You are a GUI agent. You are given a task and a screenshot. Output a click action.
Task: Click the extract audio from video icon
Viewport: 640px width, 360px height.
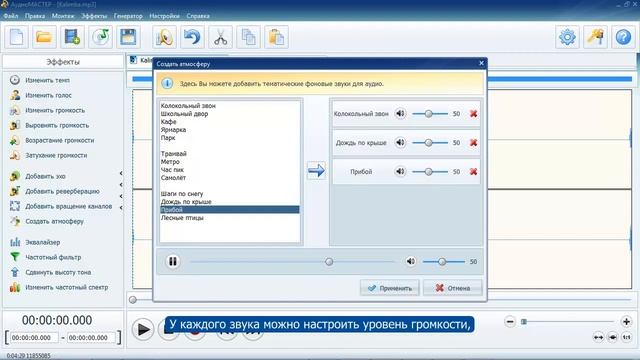(72, 37)
